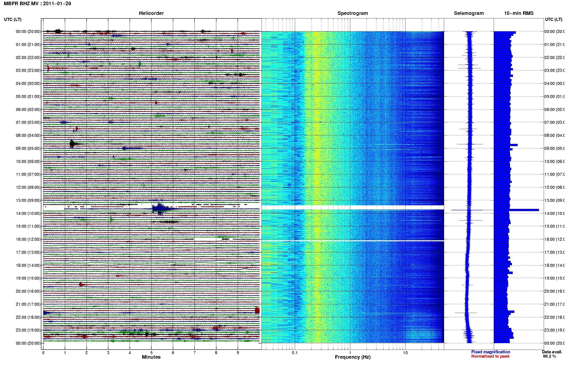Click the white data gap in spectrogram near 13:30

point(353,207)
